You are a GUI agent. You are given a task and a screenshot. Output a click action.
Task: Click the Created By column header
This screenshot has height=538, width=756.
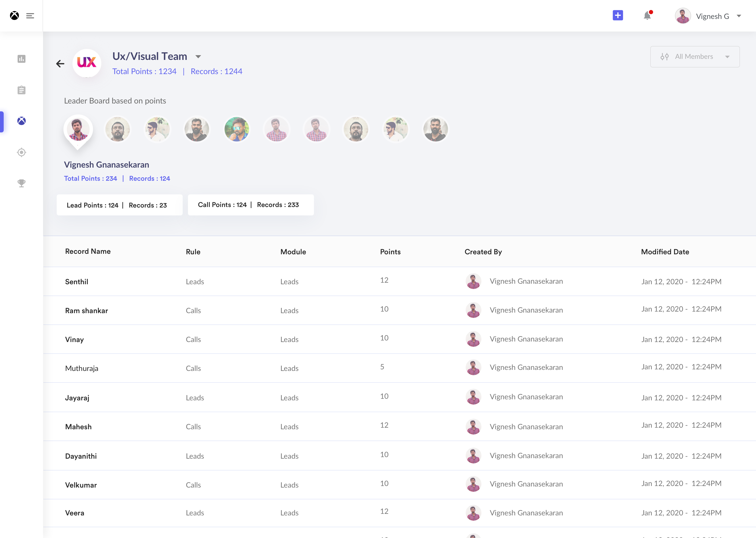[x=483, y=252]
